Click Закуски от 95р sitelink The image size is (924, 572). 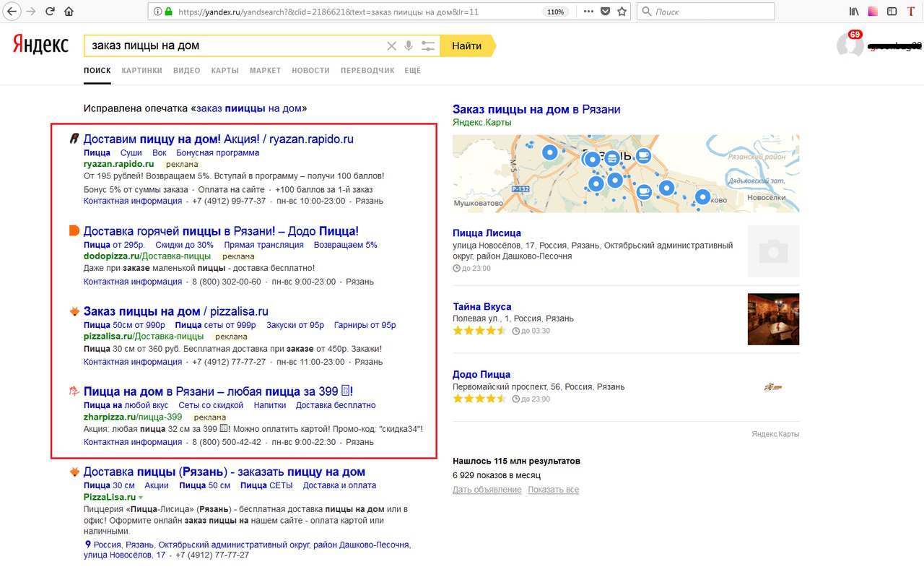click(295, 325)
